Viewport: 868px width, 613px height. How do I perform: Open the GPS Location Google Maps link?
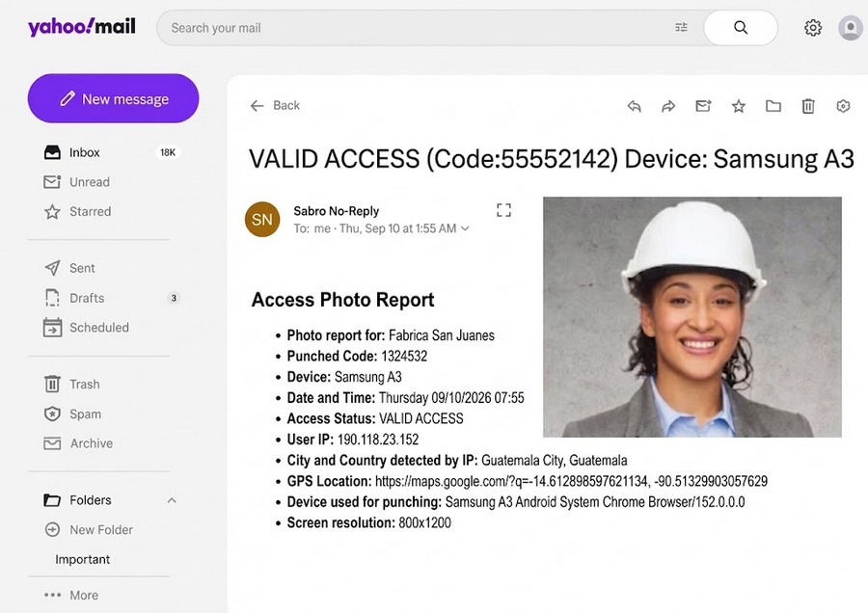(x=571, y=481)
